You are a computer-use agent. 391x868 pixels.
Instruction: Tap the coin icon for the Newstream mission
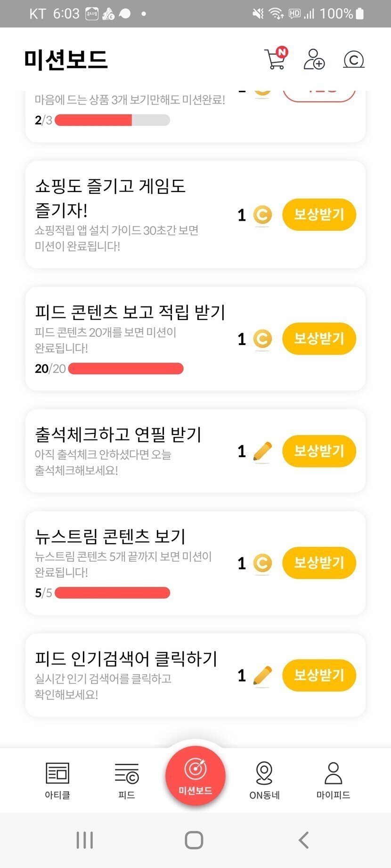pos(262,563)
